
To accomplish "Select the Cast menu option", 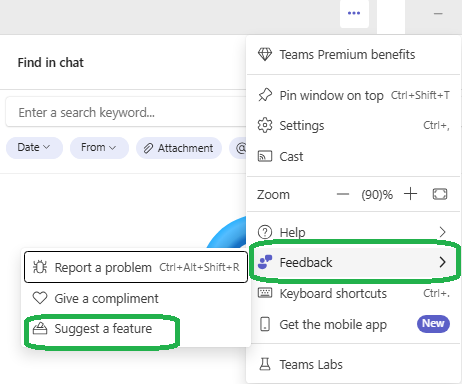I will coord(353,156).
